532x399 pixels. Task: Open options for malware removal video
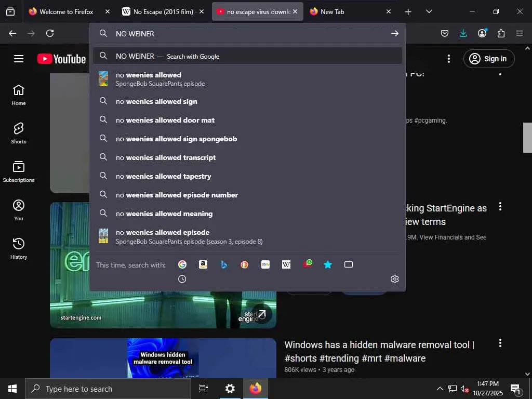[x=500, y=343]
